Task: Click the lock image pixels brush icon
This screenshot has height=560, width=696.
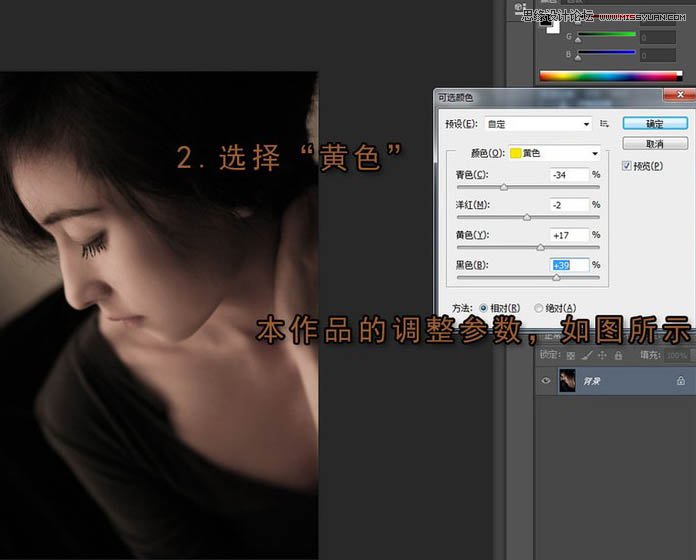Action: 587,355
